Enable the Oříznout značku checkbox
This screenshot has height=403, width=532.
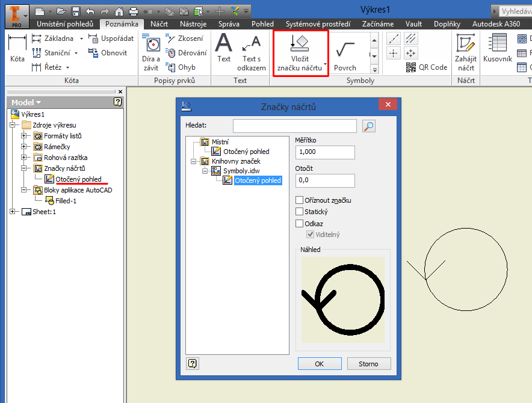[x=299, y=200]
